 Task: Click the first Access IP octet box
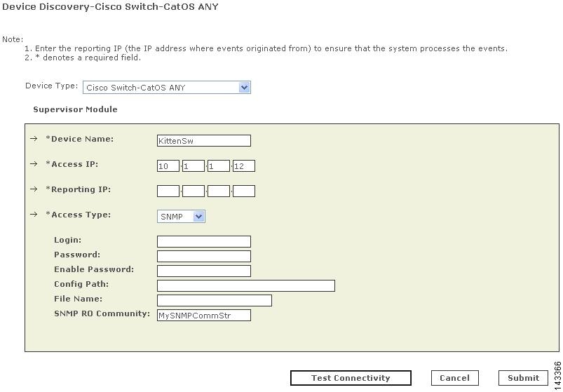[x=168, y=166]
